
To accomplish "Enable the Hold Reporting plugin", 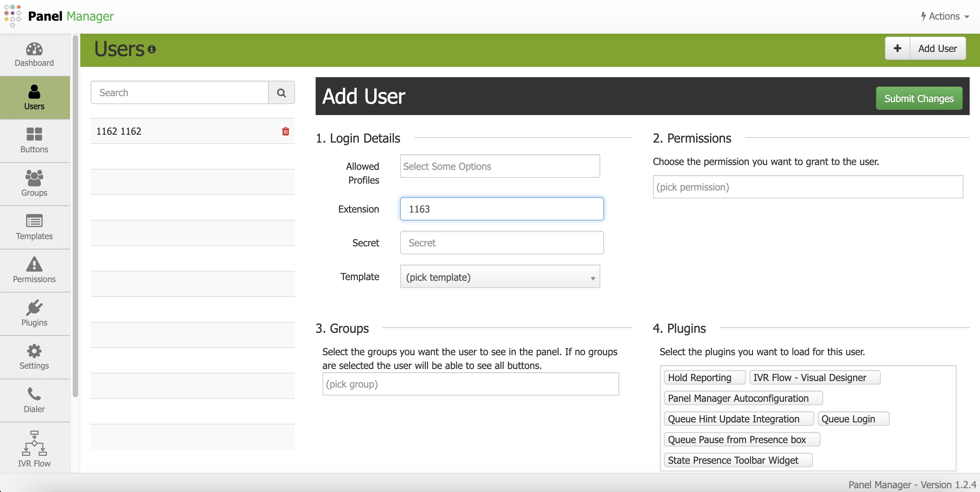I will [704, 377].
